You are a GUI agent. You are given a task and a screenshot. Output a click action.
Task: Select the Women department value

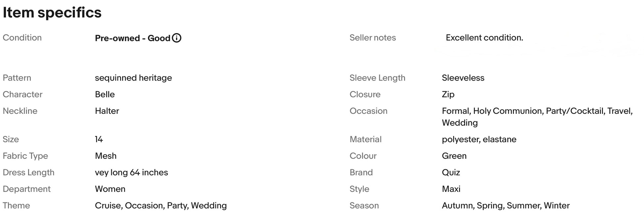tap(110, 189)
